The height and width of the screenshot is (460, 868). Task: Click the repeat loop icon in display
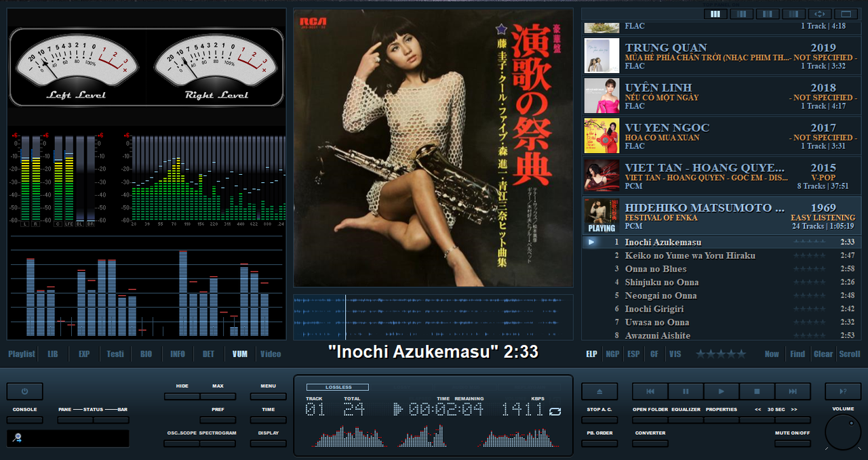click(x=556, y=411)
